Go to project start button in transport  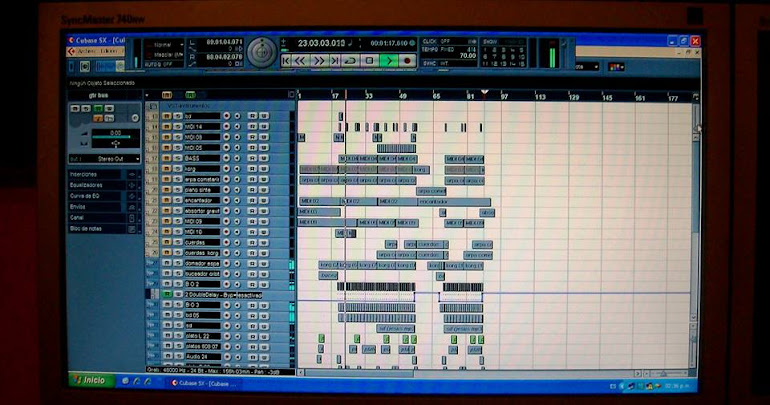click(x=286, y=61)
